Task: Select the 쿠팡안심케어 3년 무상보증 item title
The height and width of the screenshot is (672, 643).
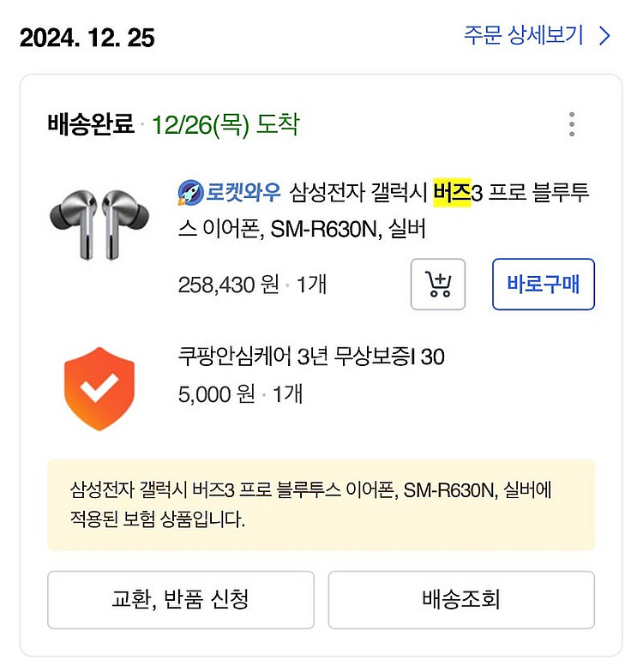Action: (x=311, y=357)
